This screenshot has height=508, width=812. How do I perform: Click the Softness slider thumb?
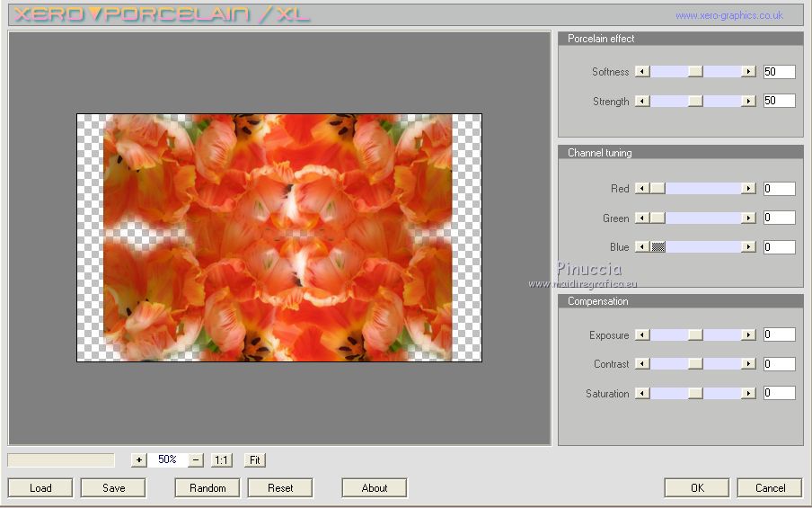point(695,72)
